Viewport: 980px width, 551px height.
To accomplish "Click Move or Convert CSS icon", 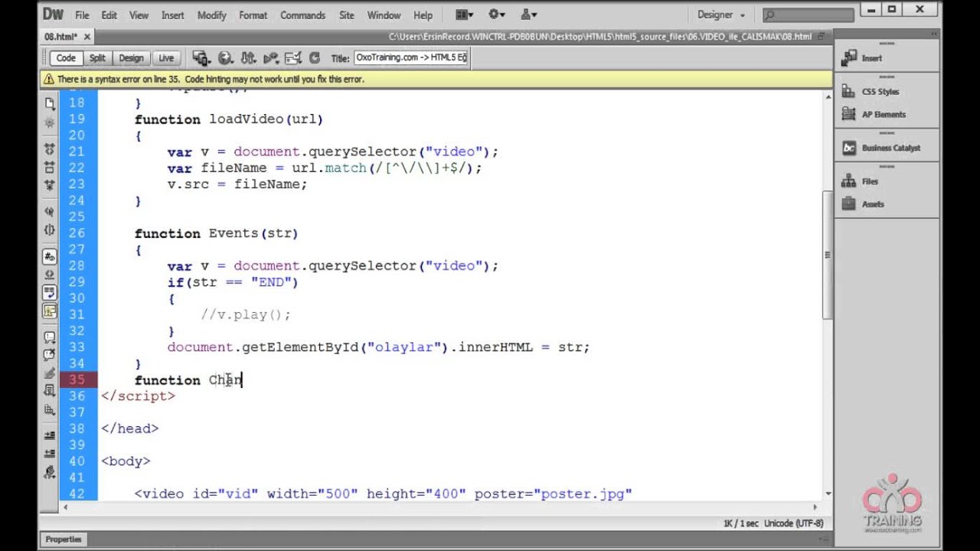I will coord(50,410).
